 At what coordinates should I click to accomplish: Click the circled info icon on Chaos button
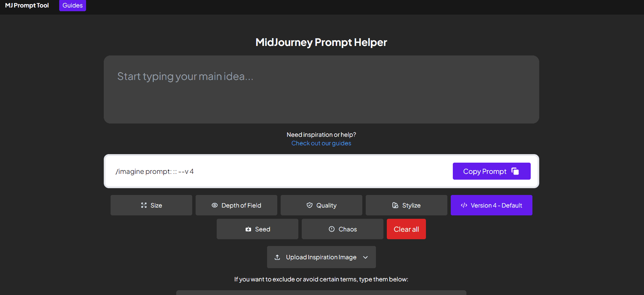[x=331, y=229]
